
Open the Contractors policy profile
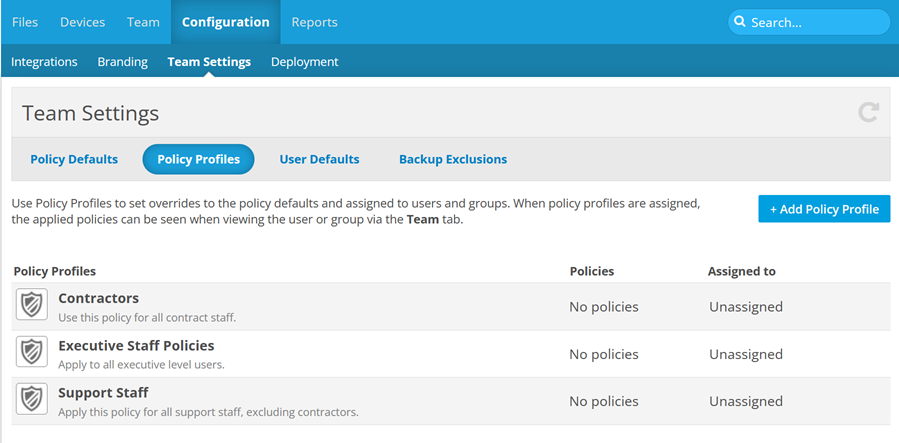(x=98, y=298)
